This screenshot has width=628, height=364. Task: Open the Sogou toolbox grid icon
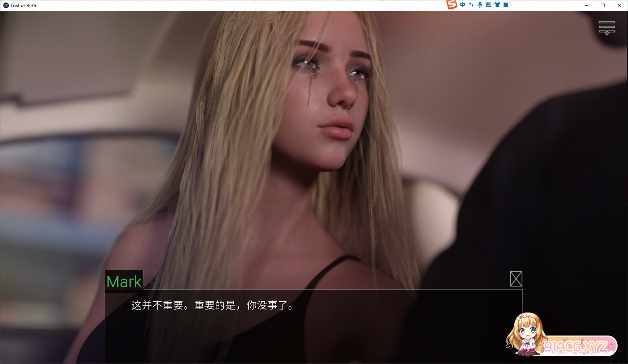(x=506, y=5)
